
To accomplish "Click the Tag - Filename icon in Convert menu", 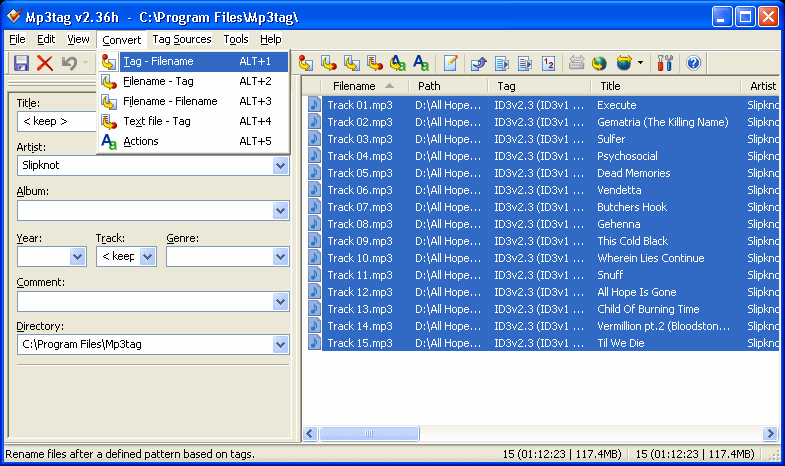I will coord(109,62).
